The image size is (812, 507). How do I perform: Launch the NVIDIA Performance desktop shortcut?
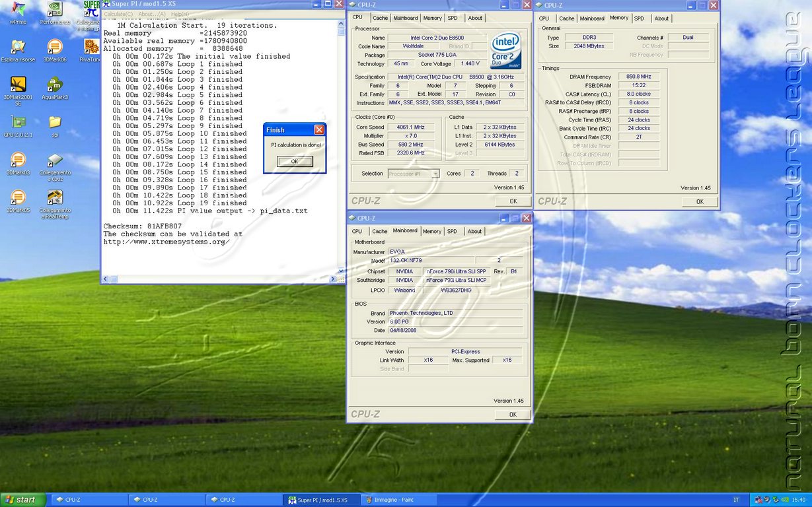coord(55,12)
